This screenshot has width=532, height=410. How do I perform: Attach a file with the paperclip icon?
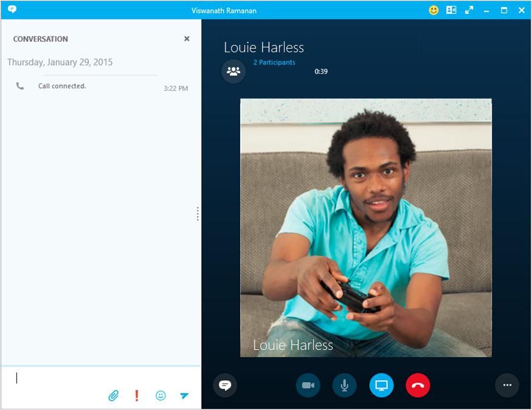pyautogui.click(x=113, y=395)
